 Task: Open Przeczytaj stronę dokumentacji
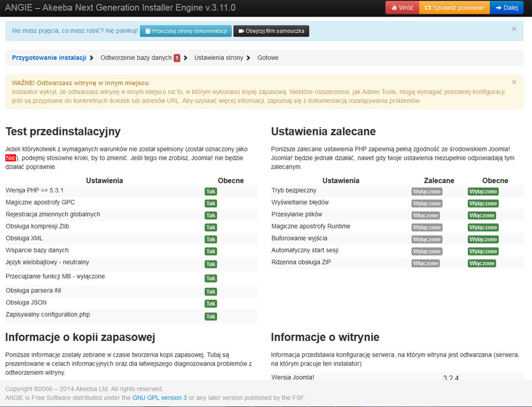point(186,31)
